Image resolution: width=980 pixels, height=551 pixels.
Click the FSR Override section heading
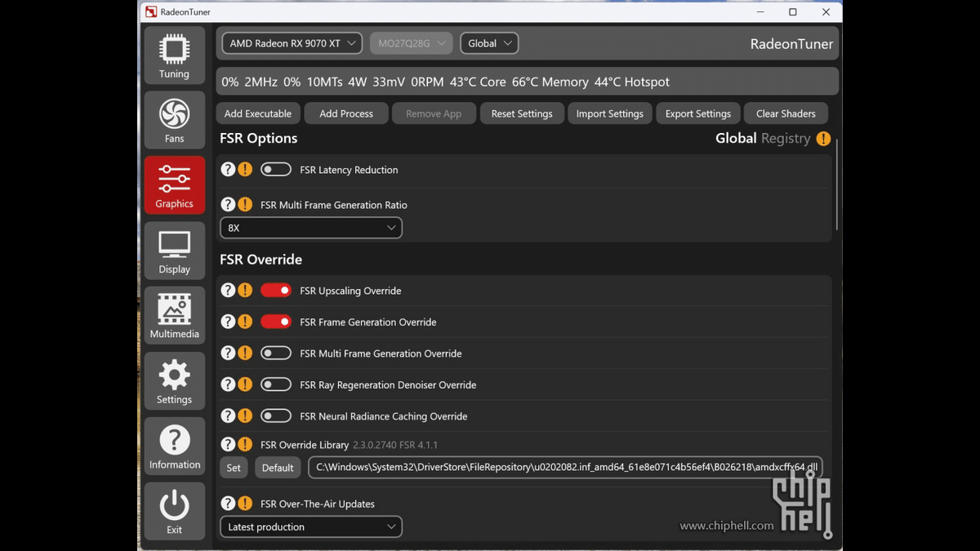tap(261, 260)
